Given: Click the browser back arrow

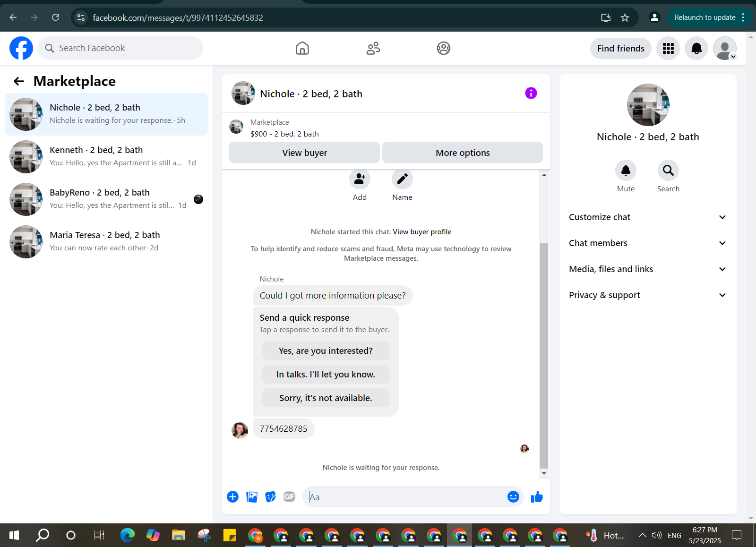Looking at the screenshot, I should point(13,17).
